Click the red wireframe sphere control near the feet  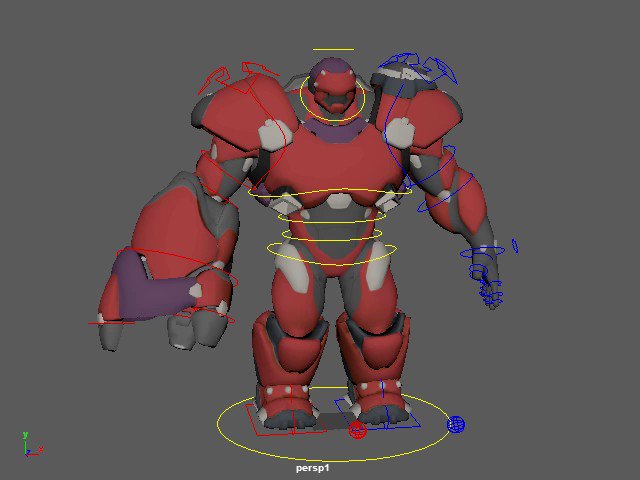[x=358, y=430]
